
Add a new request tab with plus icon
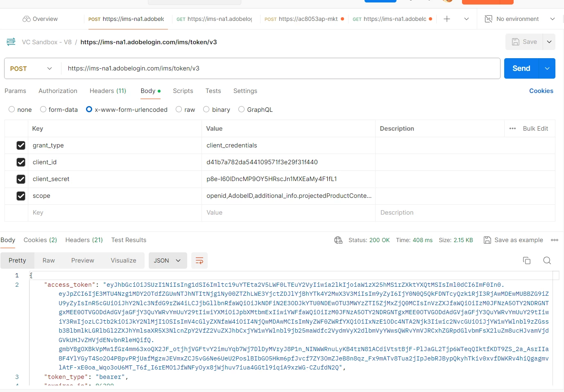click(447, 19)
